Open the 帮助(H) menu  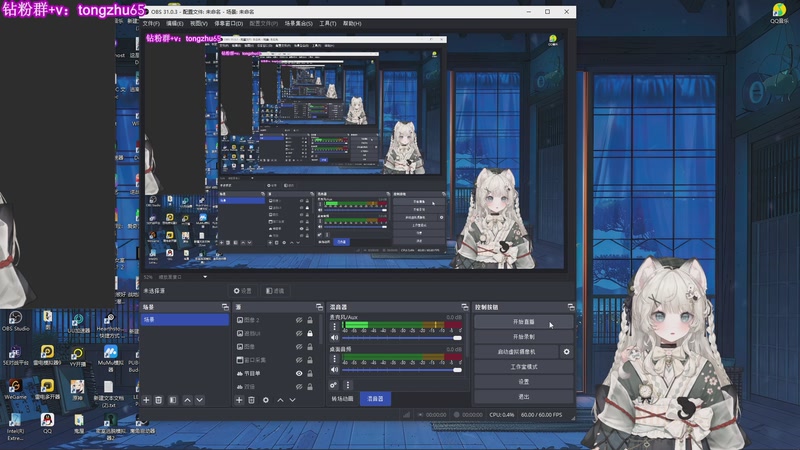point(352,23)
